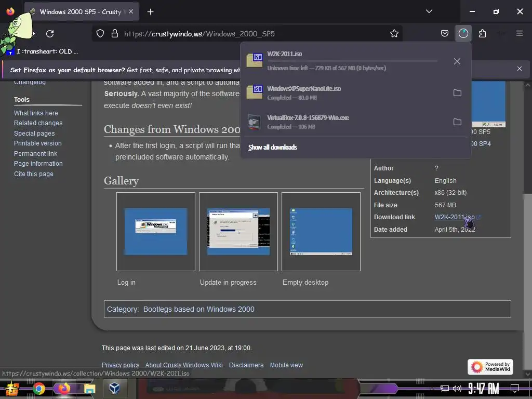Image resolution: width=532 pixels, height=399 pixels.
Task: Open the Pocket save icon
Action: 445,33
